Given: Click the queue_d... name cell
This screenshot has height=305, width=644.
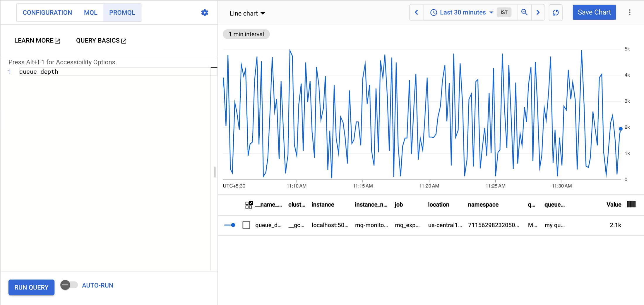Looking at the screenshot, I should tap(268, 225).
